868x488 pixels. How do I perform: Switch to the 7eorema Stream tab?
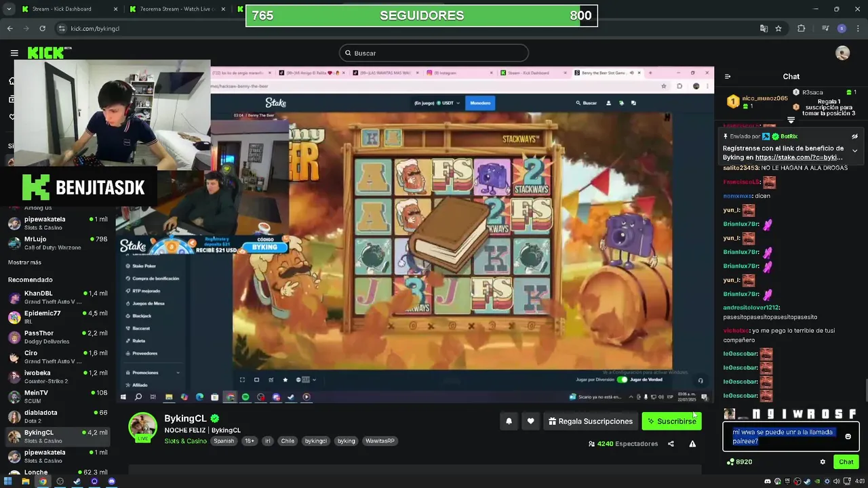pos(177,9)
